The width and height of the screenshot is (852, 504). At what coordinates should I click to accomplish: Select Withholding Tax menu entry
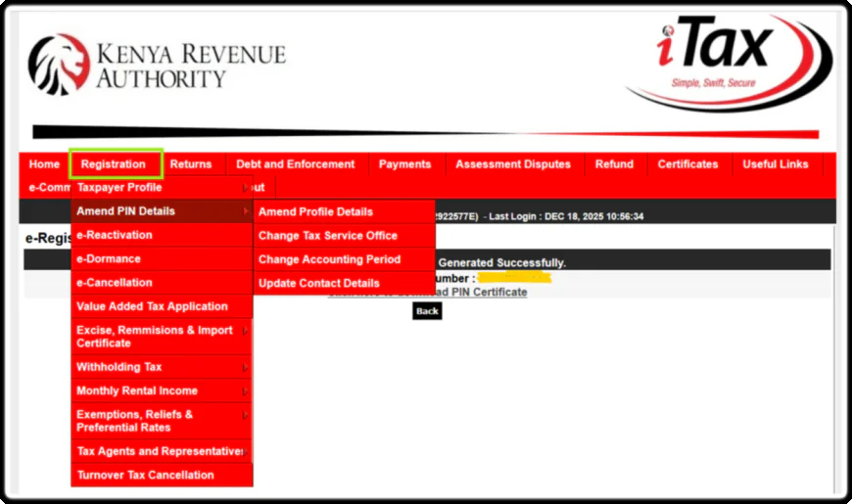(x=162, y=367)
